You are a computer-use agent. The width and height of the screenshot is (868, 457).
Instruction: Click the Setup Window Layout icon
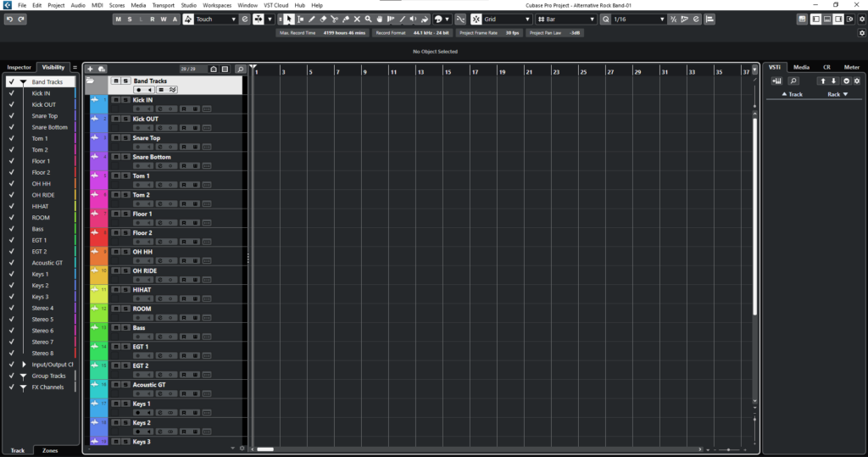[x=850, y=20]
